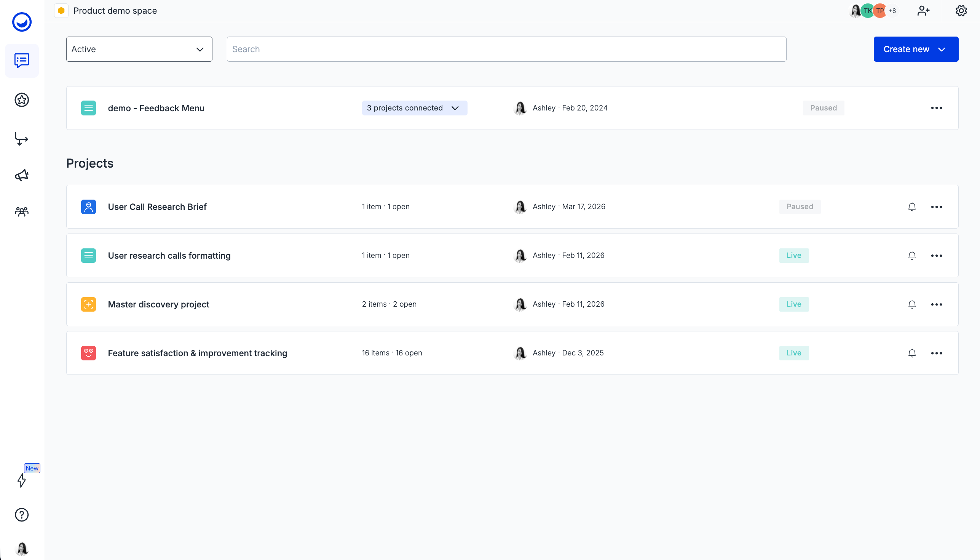Screen dimensions: 980x560
Task: Open the users group sidebar icon
Action: pyautogui.click(x=22, y=211)
